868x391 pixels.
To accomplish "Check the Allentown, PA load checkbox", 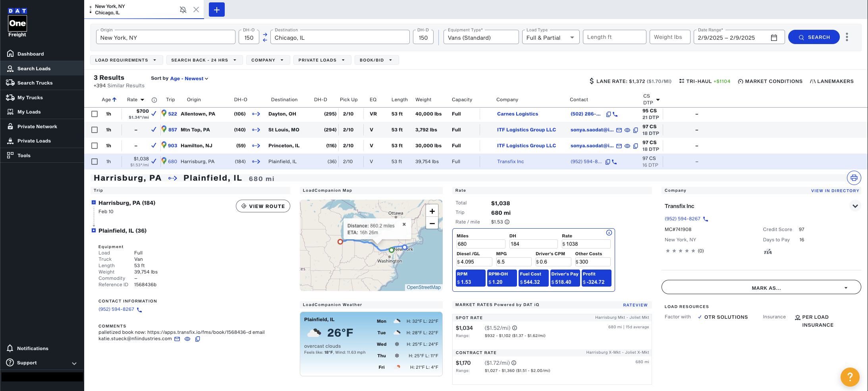I will click(x=95, y=114).
